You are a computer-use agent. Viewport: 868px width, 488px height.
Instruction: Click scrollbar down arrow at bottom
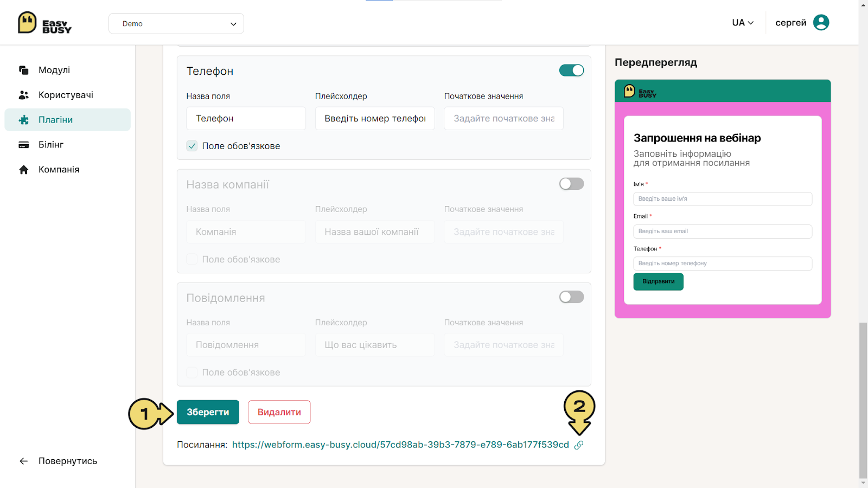[x=863, y=483]
